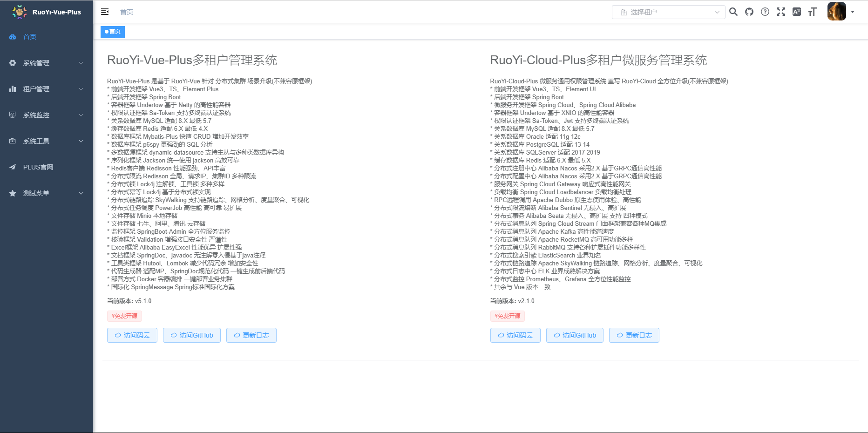868x433 pixels.
Task: Toggle the sidebar hamburger icon
Action: (x=105, y=12)
